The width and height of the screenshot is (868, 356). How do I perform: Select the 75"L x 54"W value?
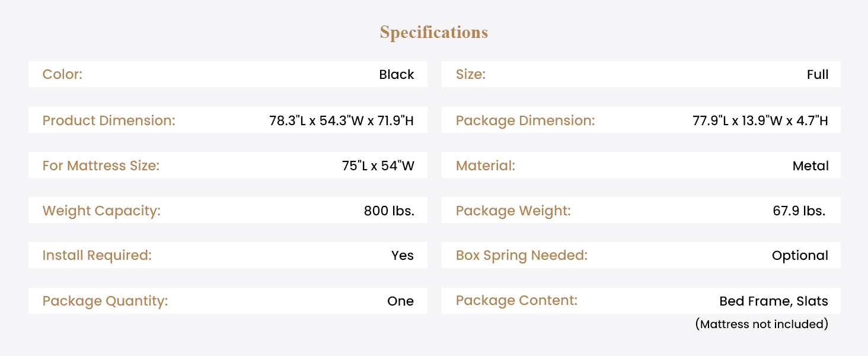pyautogui.click(x=378, y=166)
